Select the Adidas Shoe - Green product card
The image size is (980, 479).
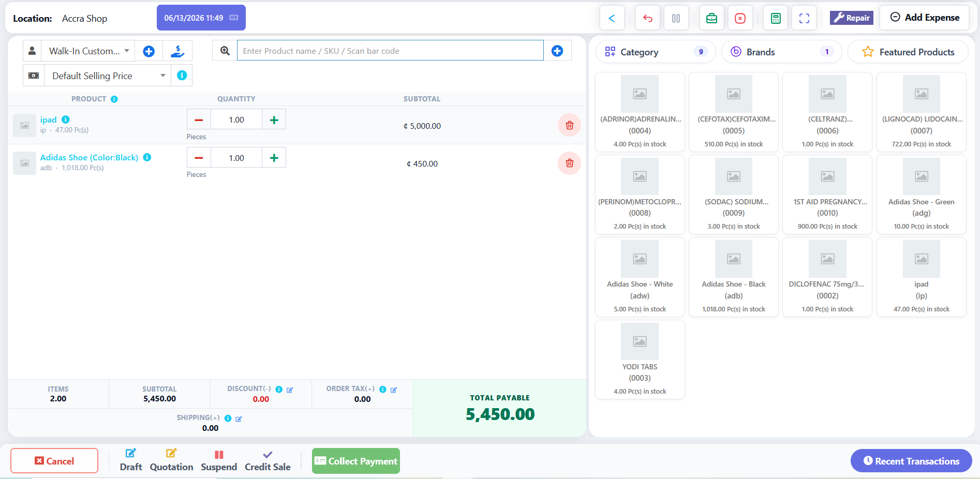point(922,194)
